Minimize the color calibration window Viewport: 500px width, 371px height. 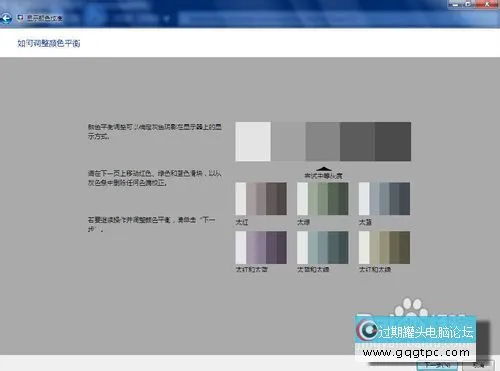point(456,4)
